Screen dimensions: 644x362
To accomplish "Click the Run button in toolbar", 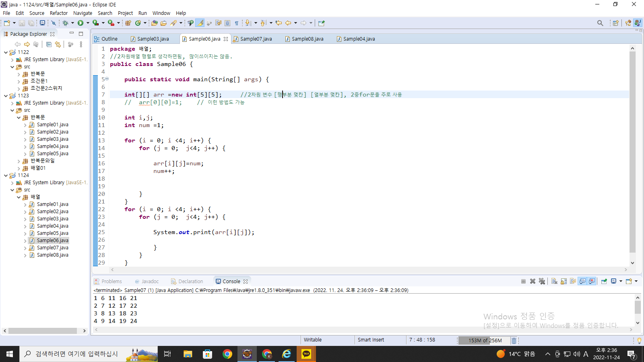I will pos(80,23).
